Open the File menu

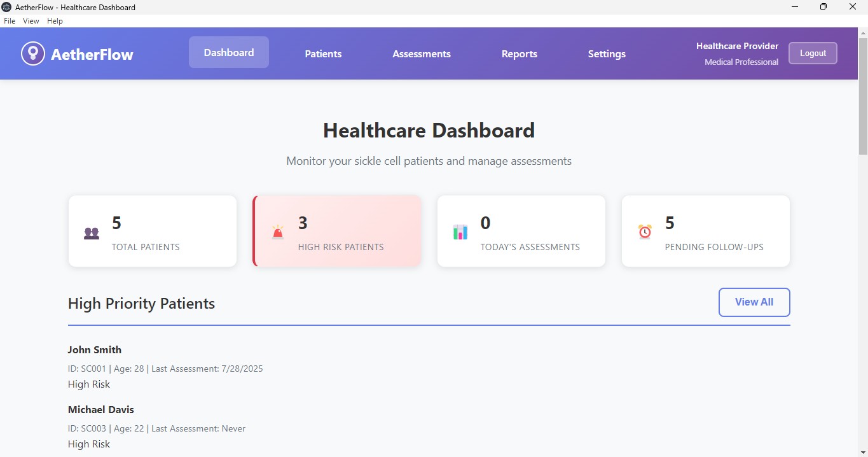click(10, 20)
